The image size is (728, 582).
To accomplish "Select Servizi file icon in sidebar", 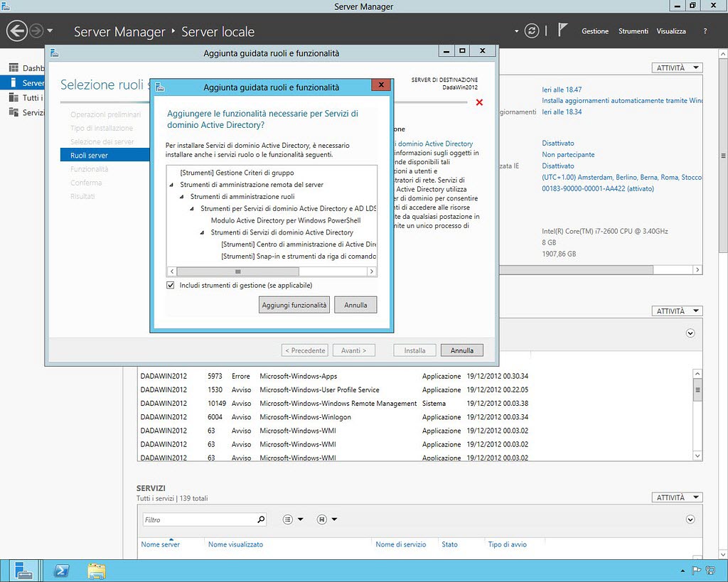I will (14, 112).
